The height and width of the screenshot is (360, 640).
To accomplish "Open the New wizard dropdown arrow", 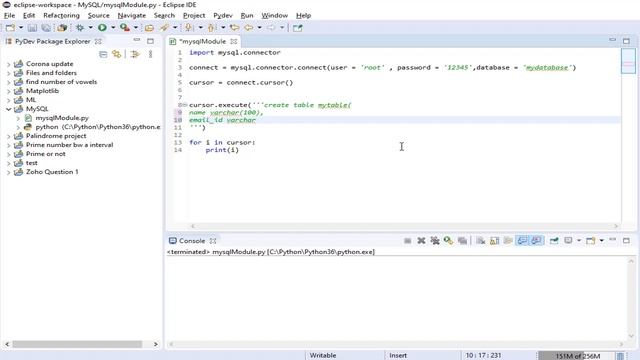I will click(x=21, y=28).
